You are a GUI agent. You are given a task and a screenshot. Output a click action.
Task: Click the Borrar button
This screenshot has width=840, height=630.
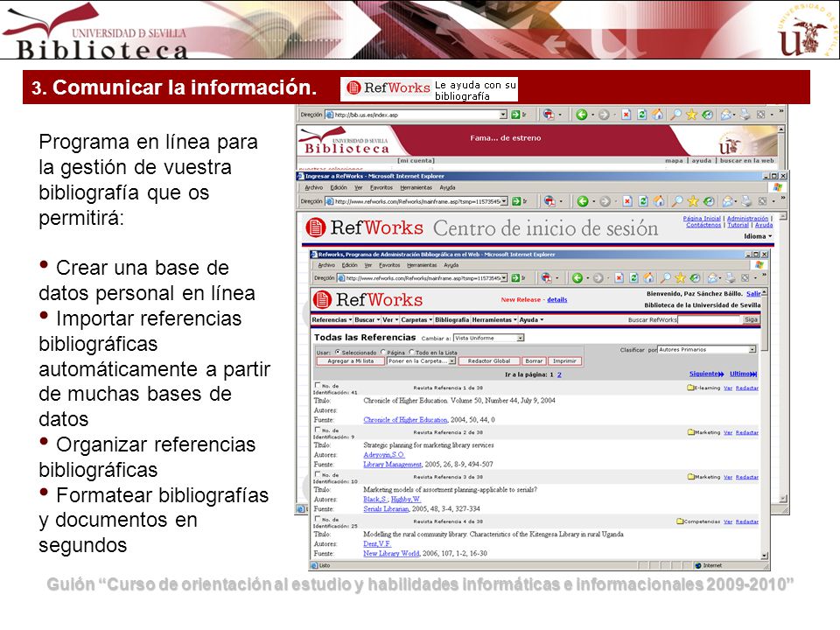(534, 361)
